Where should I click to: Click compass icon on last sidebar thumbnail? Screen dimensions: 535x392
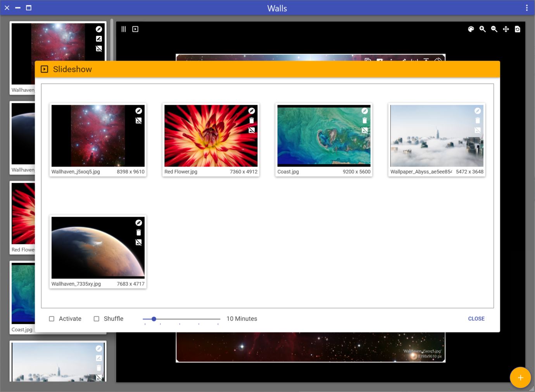pyautogui.click(x=99, y=349)
